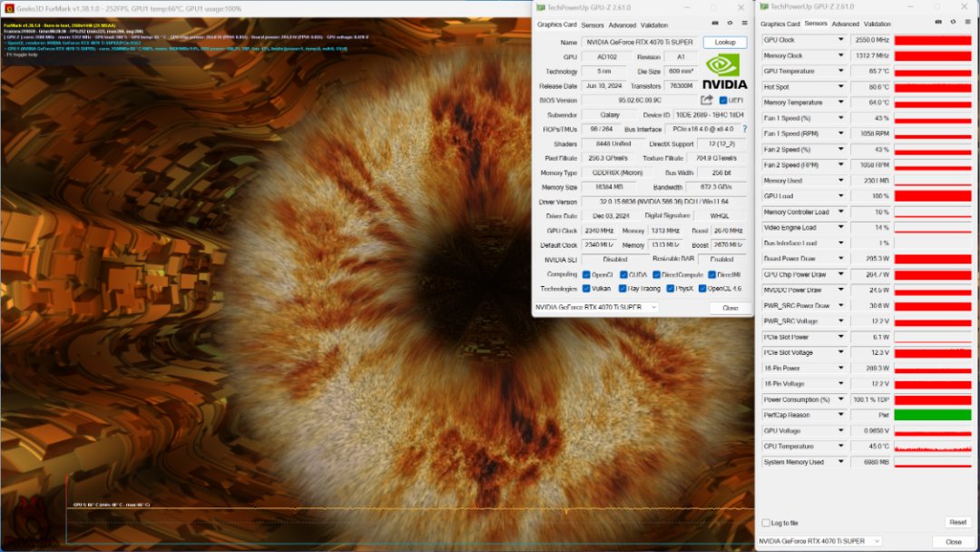
Task: Click the 2550.0 MHz GPU Clock reading
Action: (x=870, y=40)
